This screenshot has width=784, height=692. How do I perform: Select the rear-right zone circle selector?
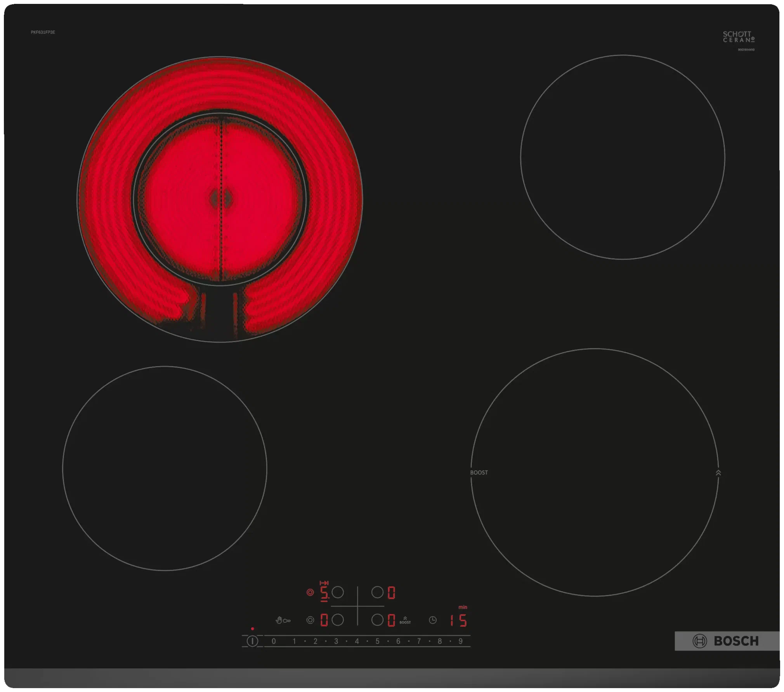pyautogui.click(x=377, y=592)
